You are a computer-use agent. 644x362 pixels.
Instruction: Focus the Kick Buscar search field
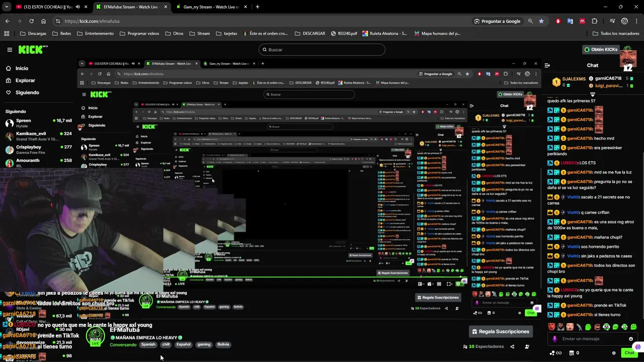click(x=322, y=50)
